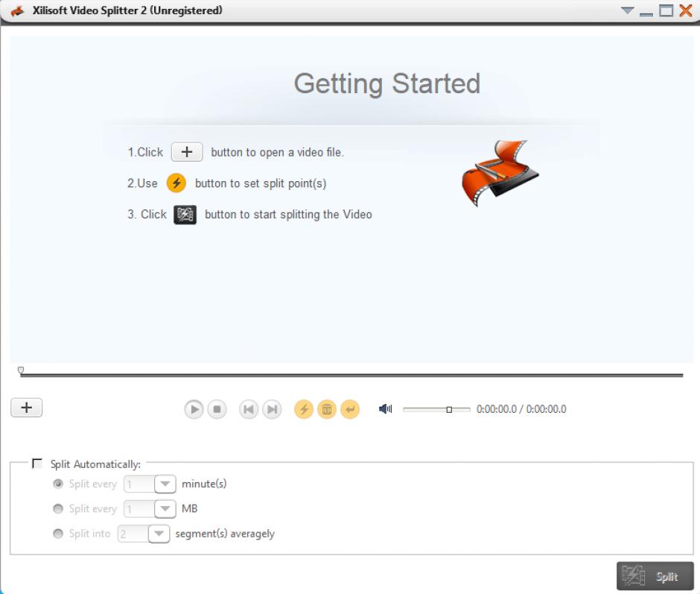700x594 pixels.
Task: Click the volume slider handle
Action: [x=449, y=409]
